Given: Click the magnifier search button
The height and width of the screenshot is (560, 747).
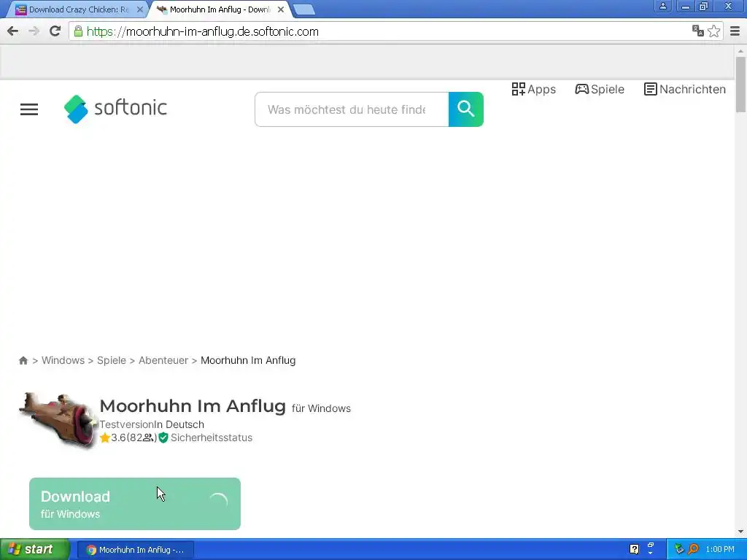Looking at the screenshot, I should point(466,109).
